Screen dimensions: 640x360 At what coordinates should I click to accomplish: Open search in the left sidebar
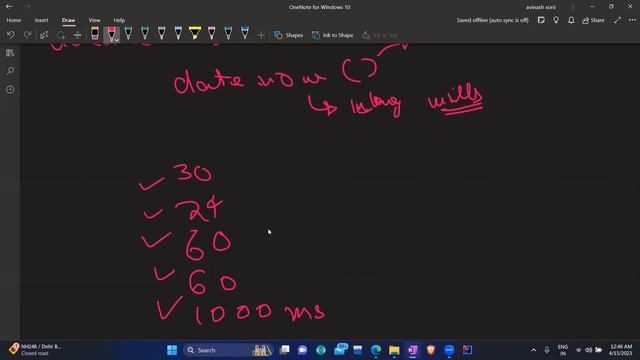coord(10,71)
